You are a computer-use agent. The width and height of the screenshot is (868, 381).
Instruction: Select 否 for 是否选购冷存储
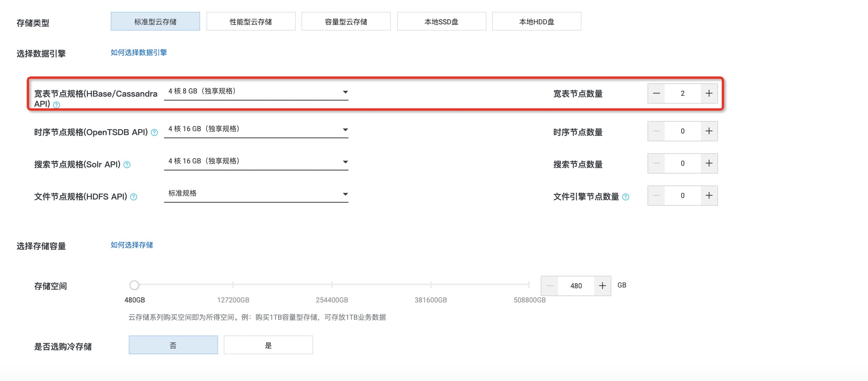pyautogui.click(x=173, y=345)
